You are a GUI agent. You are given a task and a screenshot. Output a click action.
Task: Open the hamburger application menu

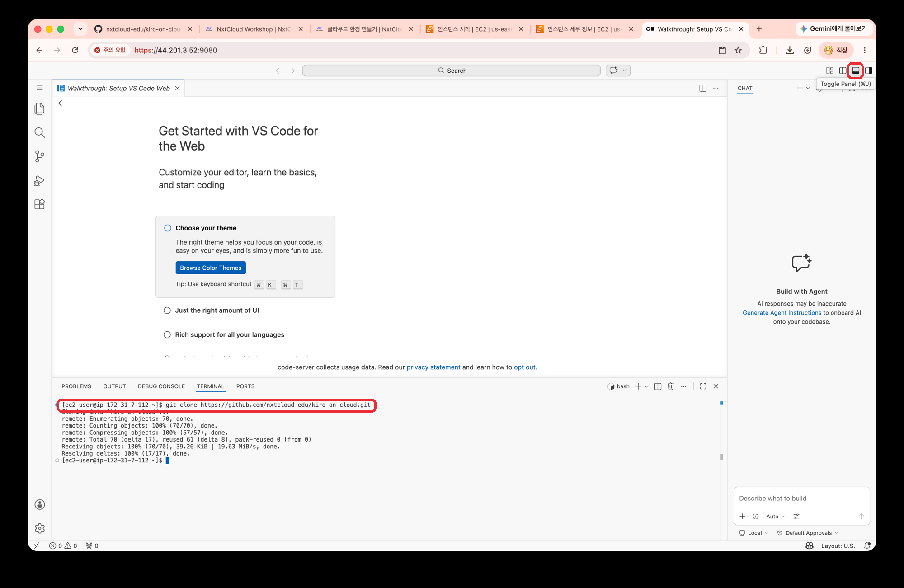(40, 88)
